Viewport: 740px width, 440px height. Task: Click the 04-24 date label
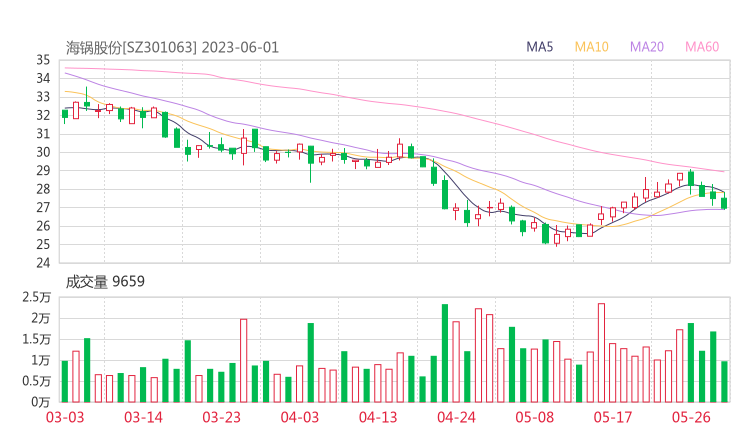[456, 417]
